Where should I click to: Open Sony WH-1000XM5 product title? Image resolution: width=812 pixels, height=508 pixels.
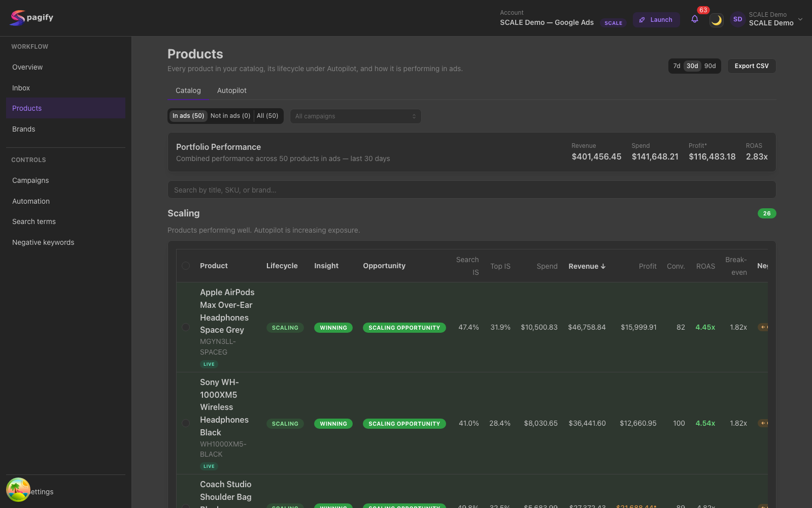point(224,407)
